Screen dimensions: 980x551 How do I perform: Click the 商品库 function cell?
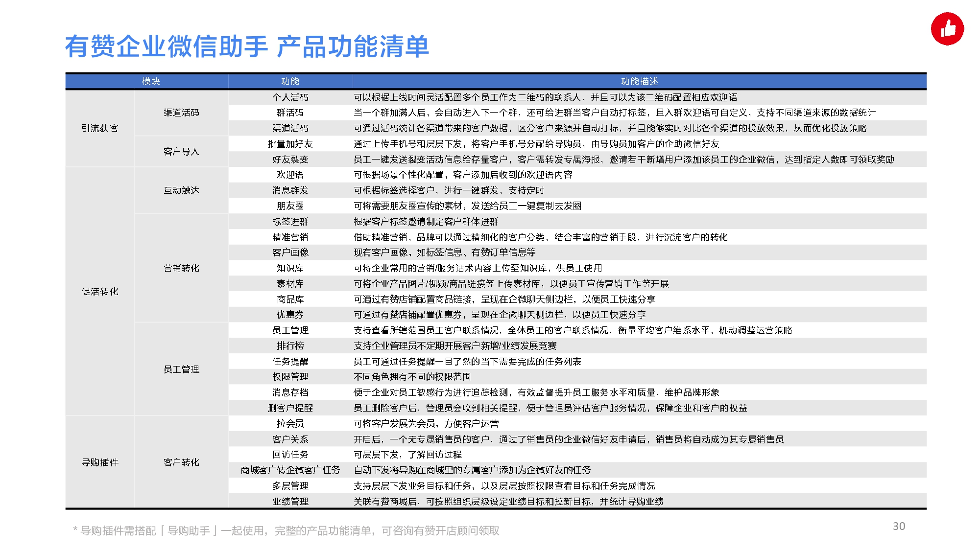pos(290,299)
